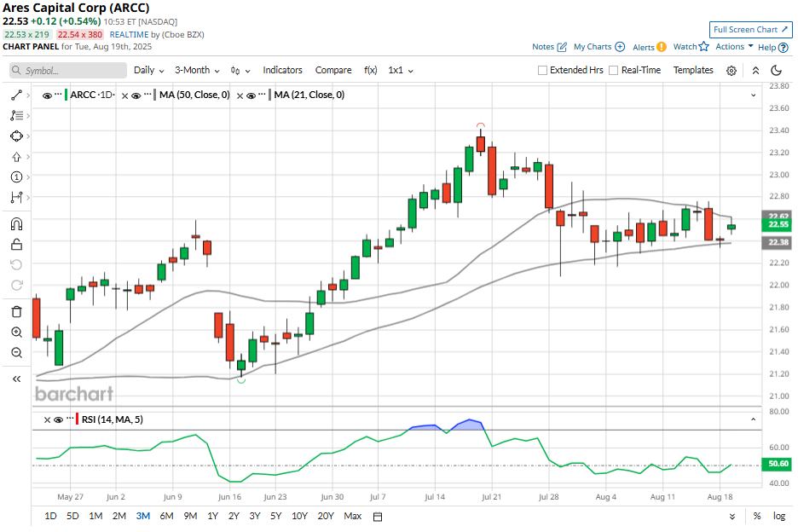Add chart via My Charts plus icon

620,46
